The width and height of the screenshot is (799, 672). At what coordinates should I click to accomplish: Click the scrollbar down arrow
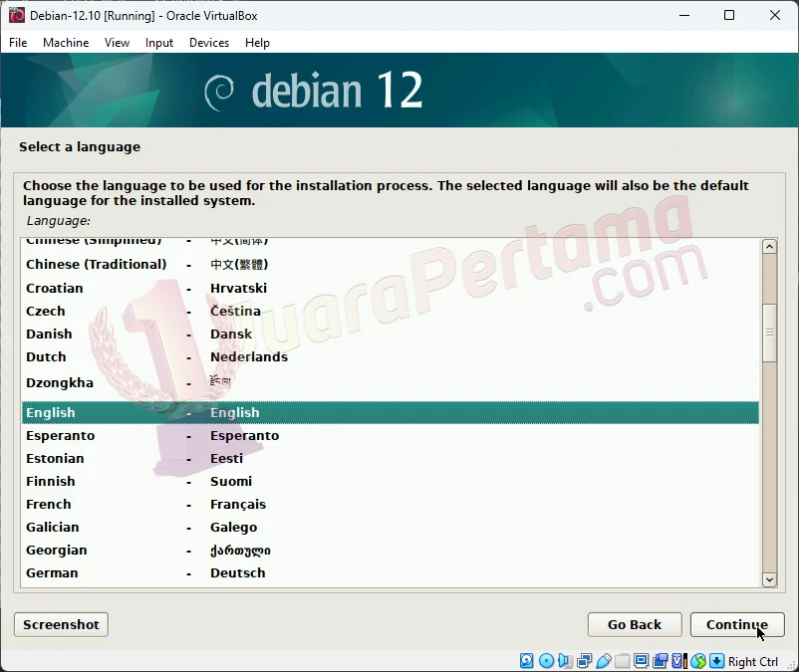tap(769, 579)
